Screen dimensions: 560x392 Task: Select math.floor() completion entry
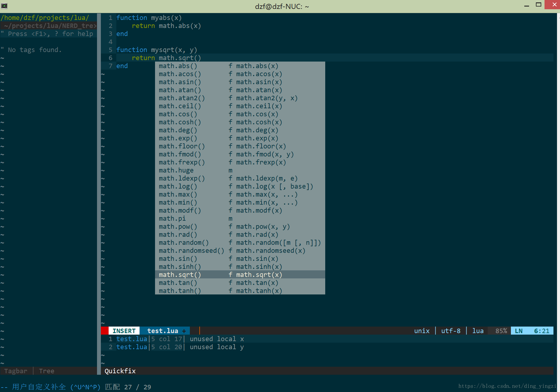click(x=240, y=146)
